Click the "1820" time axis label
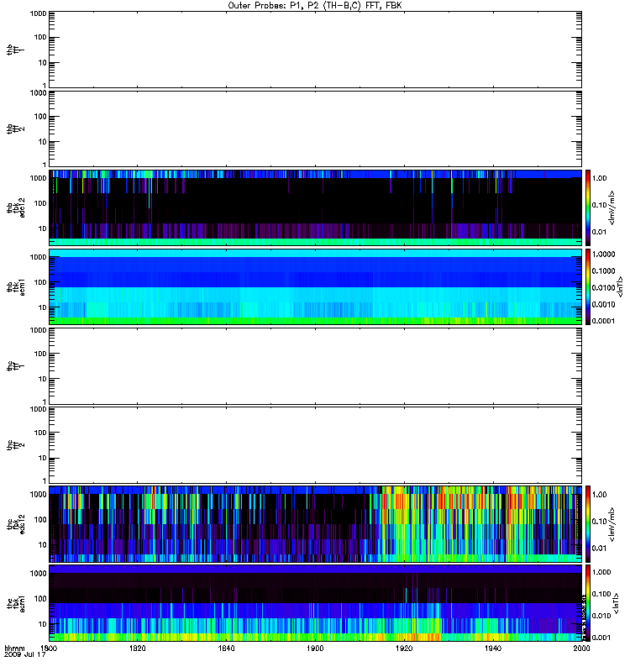 [x=137, y=648]
